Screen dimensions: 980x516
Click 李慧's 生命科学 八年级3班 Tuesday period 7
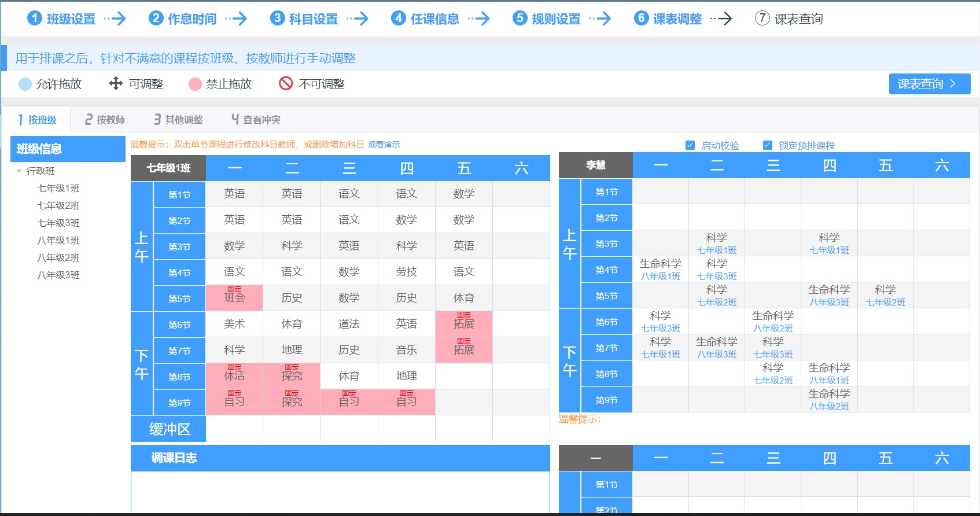point(717,348)
